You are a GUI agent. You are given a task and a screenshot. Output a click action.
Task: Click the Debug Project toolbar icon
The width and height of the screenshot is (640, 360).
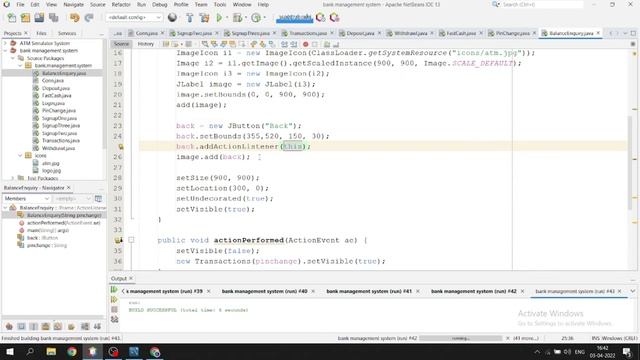click(x=237, y=18)
